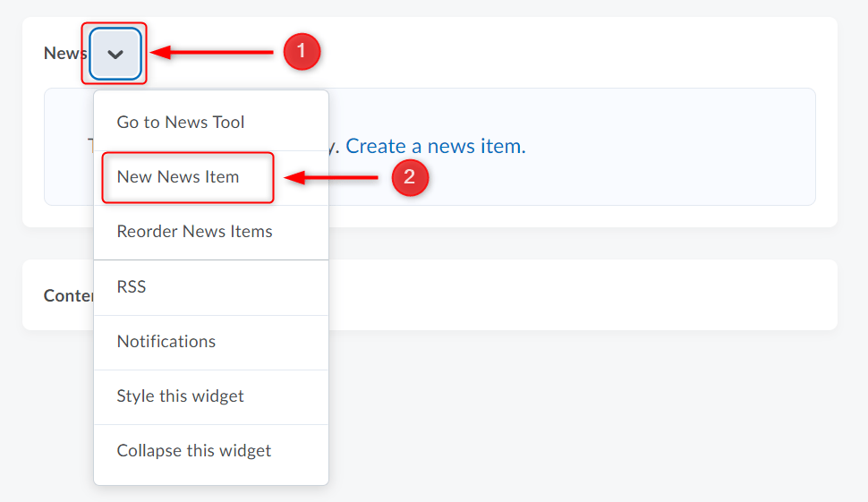
Task: Click the red circle numbered 1
Action: [302, 52]
